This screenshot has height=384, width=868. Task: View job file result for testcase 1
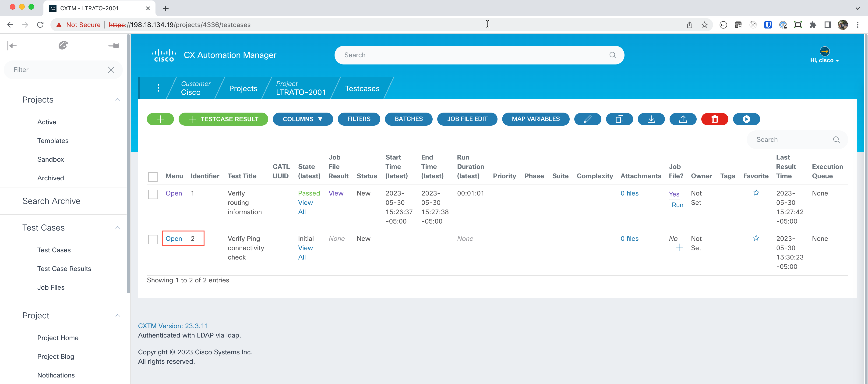(x=336, y=193)
